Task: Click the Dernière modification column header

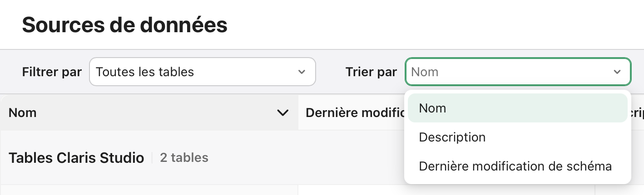Action: tap(351, 112)
